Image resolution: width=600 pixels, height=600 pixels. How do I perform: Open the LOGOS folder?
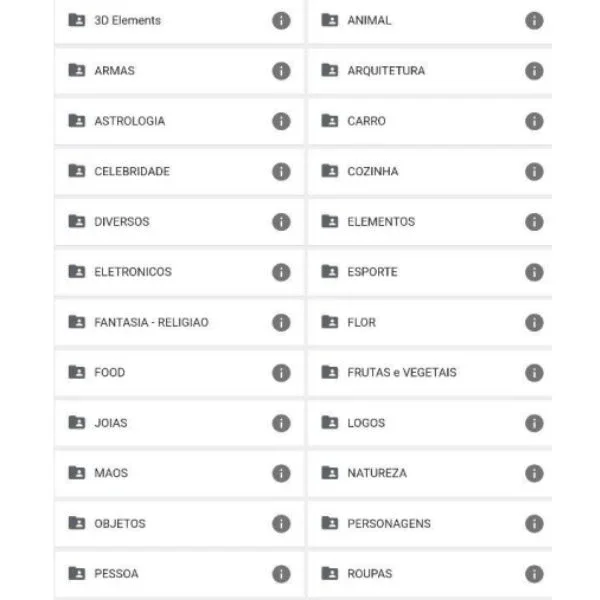click(x=430, y=423)
